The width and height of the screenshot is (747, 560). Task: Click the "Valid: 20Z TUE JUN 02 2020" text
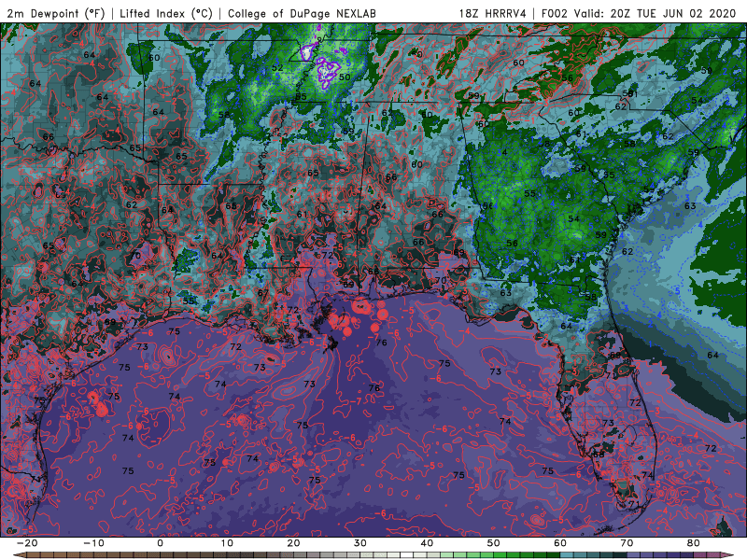[655, 13]
